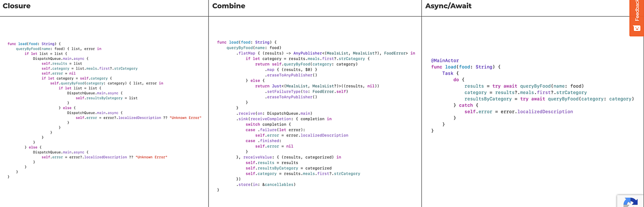Click the "switch completion {" line
Screen dimensions: 644x207
point(269,124)
